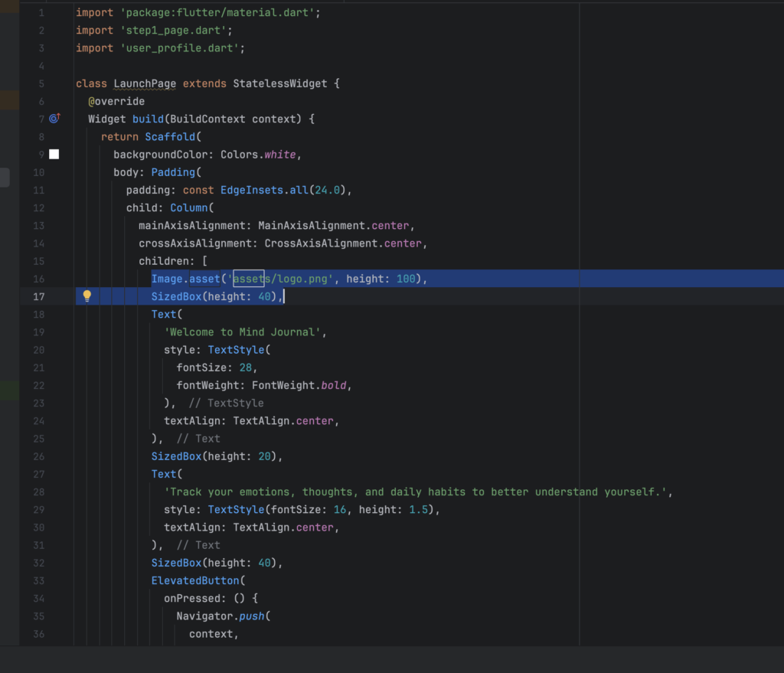
Task: Click the ElevatedButton widget name
Action: click(195, 580)
